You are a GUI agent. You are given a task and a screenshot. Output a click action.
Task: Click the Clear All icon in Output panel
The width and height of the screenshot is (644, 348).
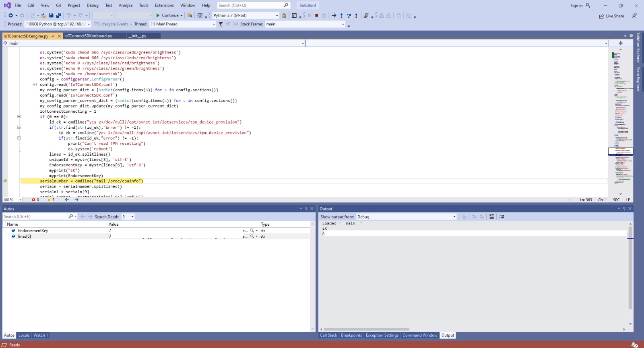coord(491,216)
